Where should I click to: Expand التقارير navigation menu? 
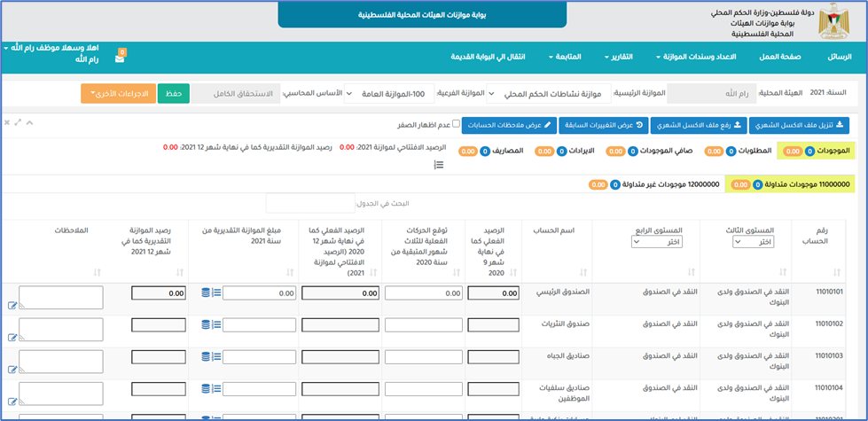click(620, 57)
